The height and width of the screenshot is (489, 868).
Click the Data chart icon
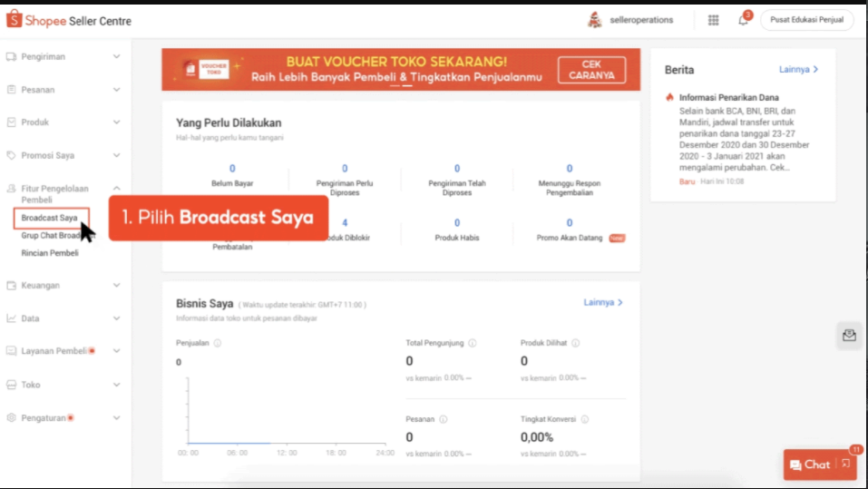[11, 318]
